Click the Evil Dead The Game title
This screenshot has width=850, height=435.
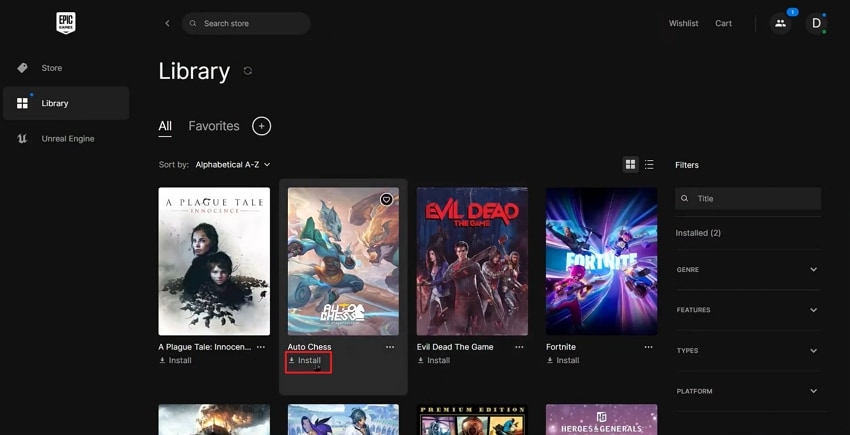tap(455, 347)
